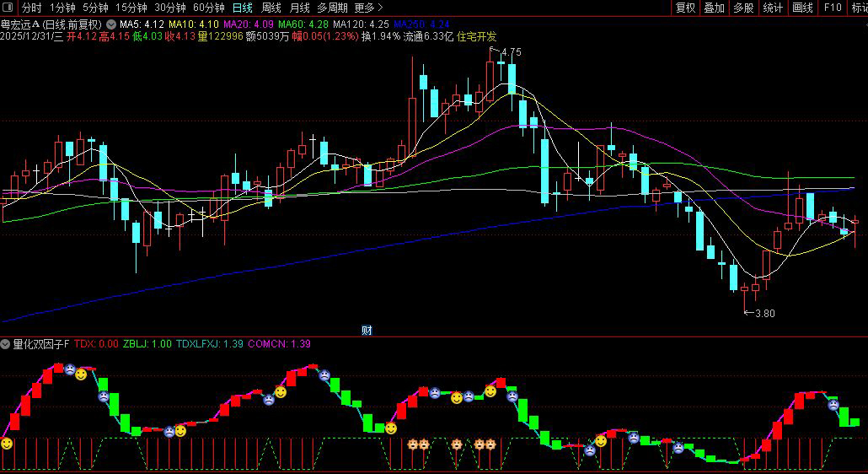Click the 财 financial event icon

pyautogui.click(x=367, y=331)
